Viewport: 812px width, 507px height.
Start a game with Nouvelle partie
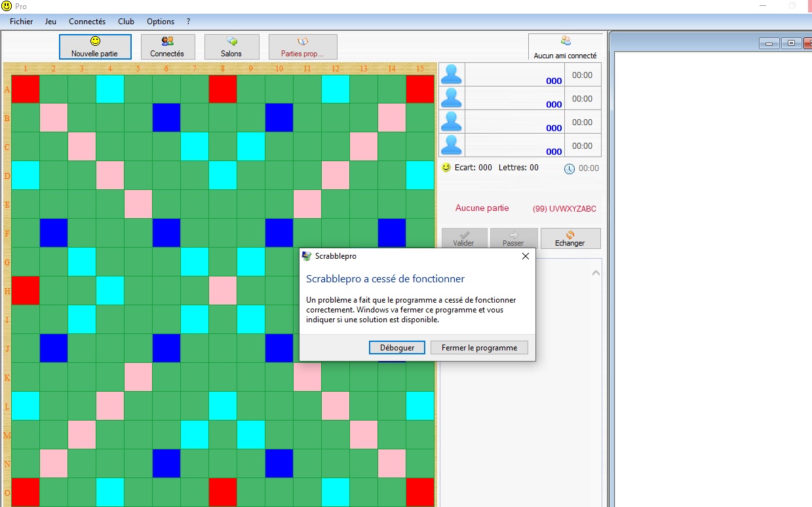95,47
